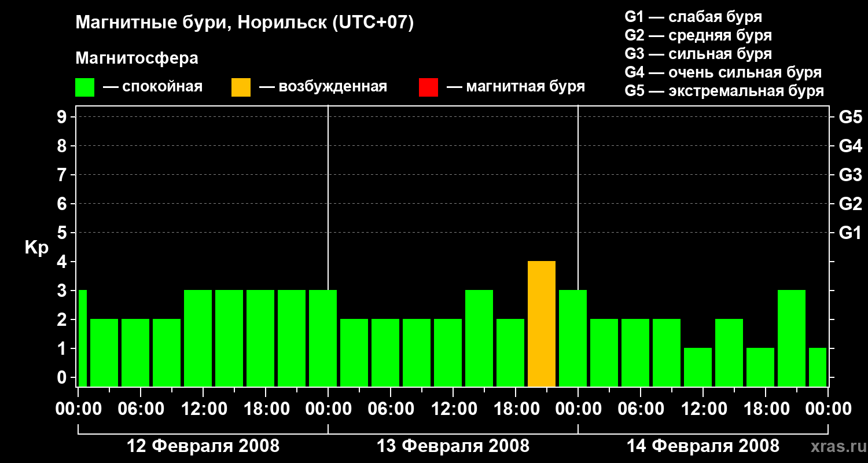Click the '06:00' time label under 14 February
868x463 pixels.
point(641,409)
